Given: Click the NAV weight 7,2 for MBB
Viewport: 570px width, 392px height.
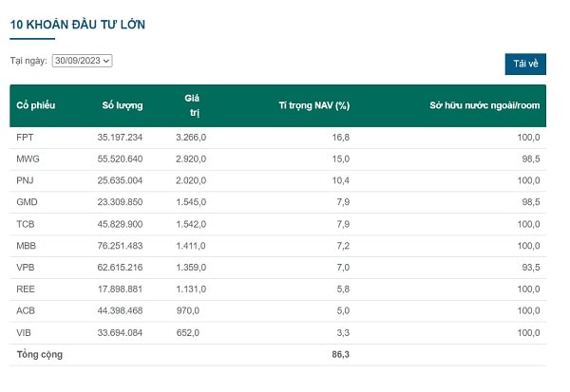Looking at the screenshot, I should coord(343,246).
